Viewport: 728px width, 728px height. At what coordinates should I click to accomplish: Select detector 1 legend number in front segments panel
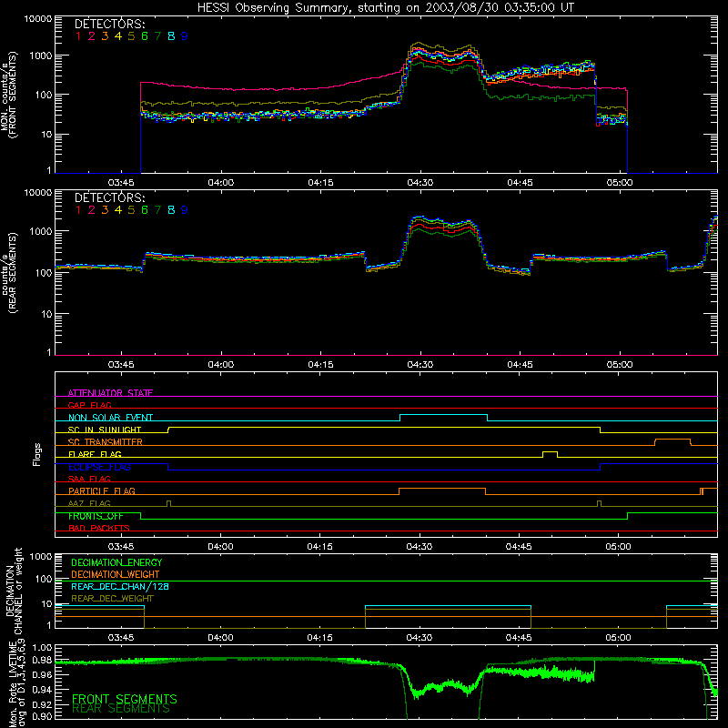(78, 35)
